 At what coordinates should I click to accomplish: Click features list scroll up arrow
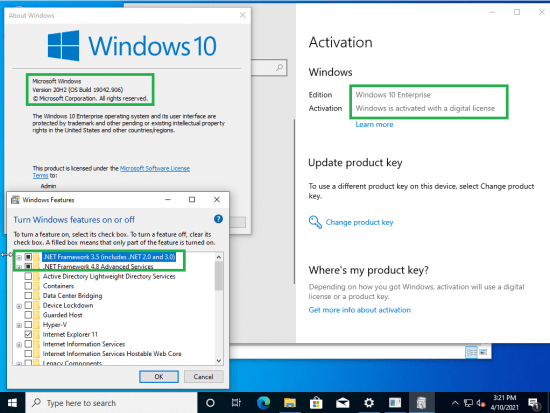pos(219,257)
